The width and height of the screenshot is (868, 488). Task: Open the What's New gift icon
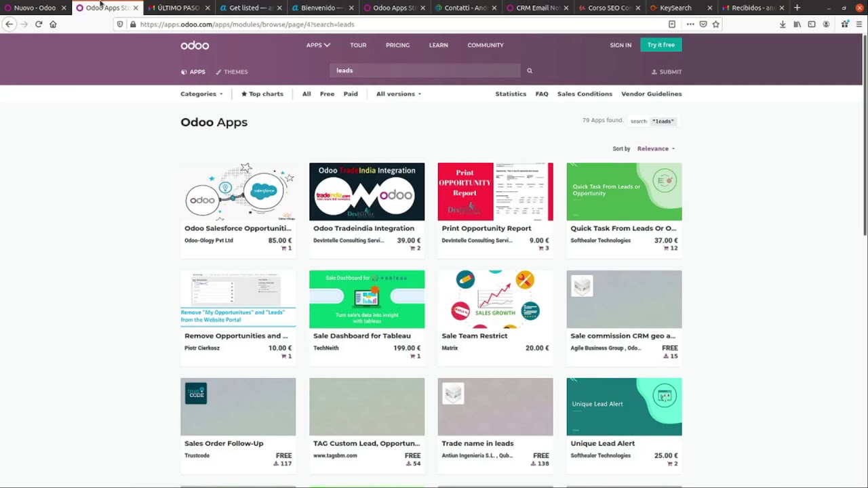pos(845,24)
